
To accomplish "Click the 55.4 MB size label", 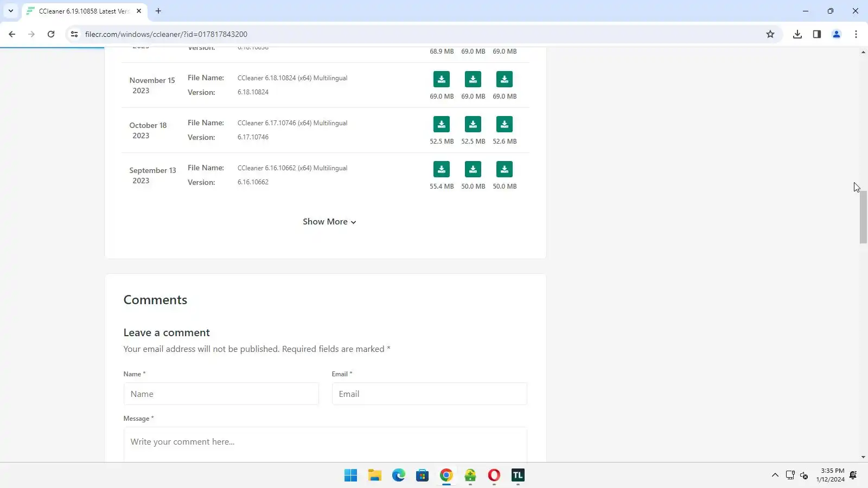I will 442,187.
